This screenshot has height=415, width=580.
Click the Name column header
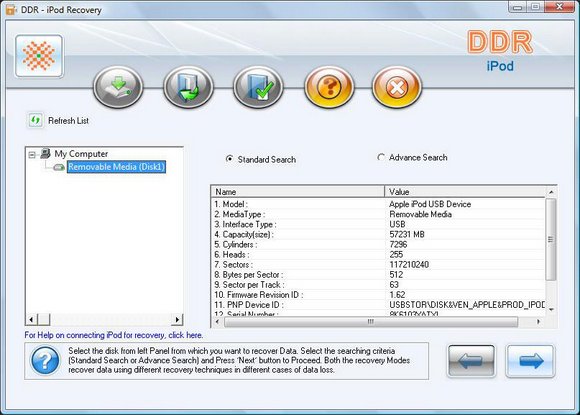coord(298,192)
